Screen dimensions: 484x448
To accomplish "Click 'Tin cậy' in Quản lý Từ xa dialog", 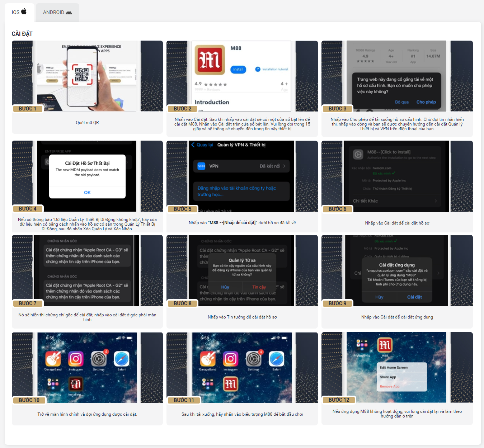I will [259, 287].
